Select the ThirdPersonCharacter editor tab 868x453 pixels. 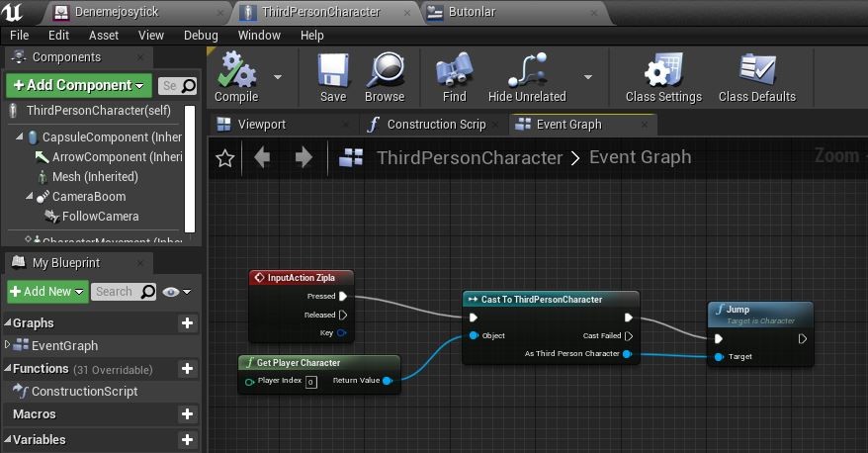[320, 12]
